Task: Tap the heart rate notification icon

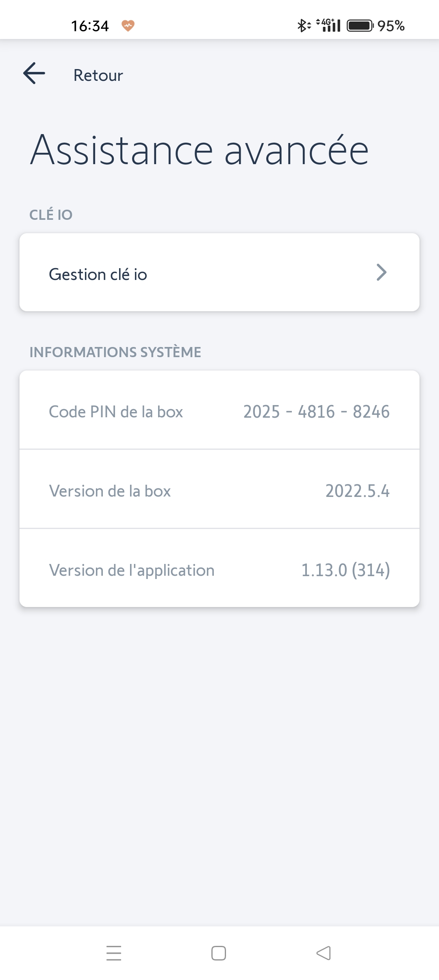Action: click(128, 26)
